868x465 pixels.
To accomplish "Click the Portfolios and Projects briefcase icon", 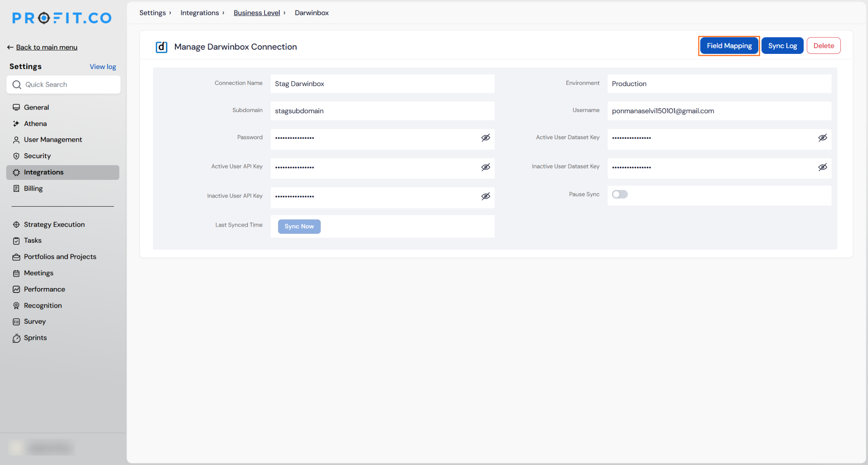I will (16, 257).
